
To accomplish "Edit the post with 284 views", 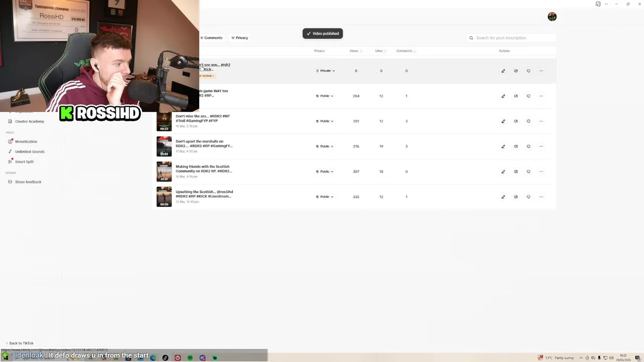I will tap(503, 96).
